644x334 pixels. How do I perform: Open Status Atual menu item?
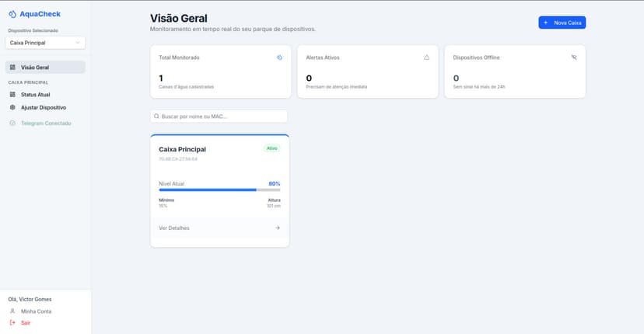coord(35,95)
